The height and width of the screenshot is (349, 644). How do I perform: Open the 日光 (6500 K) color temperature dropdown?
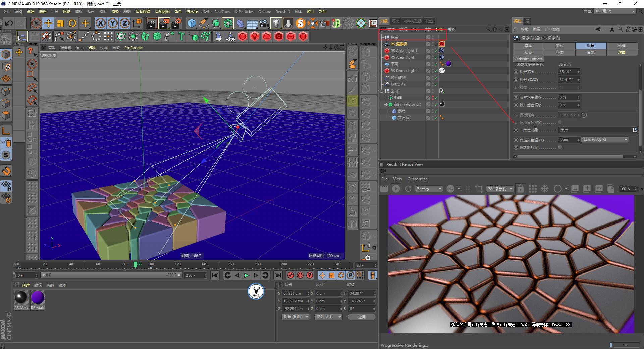pyautogui.click(x=604, y=139)
